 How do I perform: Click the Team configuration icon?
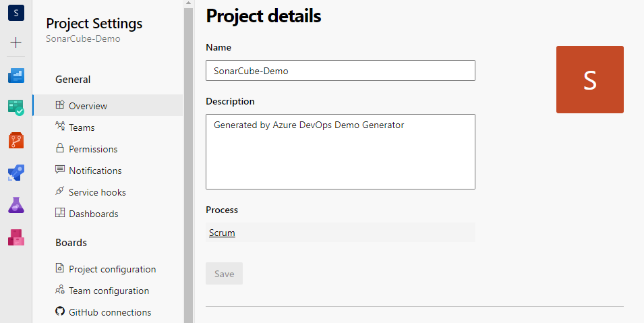coord(60,289)
